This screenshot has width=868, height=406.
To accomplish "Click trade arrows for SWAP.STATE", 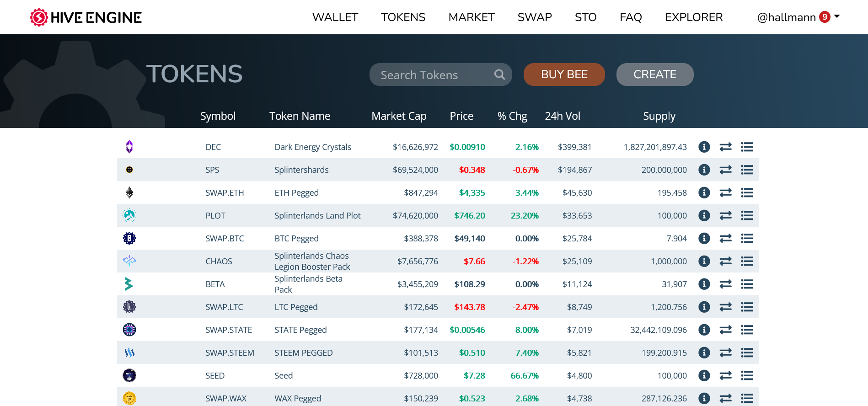I will [726, 330].
